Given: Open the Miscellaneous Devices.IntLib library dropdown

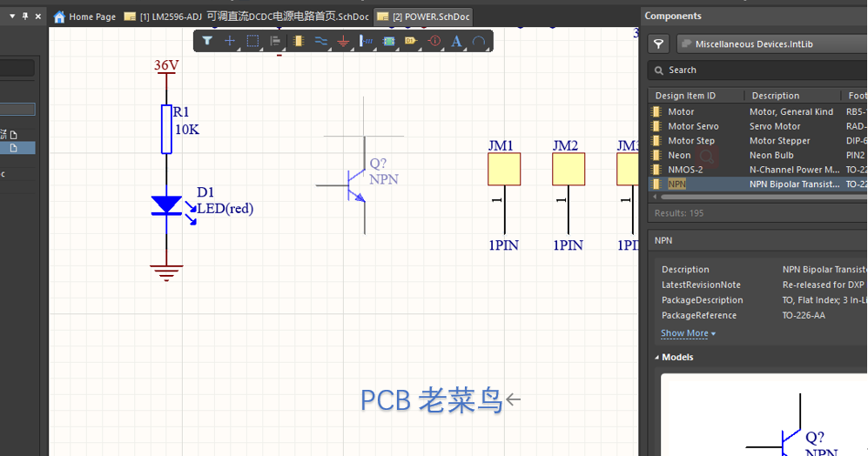Looking at the screenshot, I should 770,44.
